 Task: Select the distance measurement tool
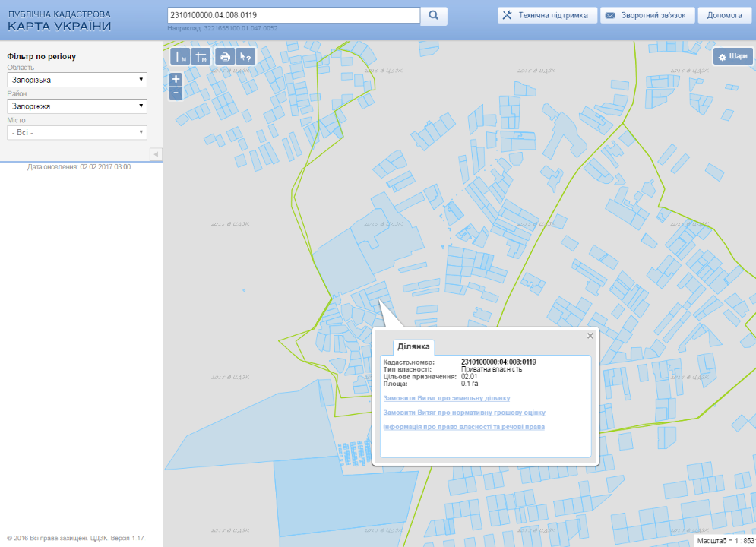[180, 56]
